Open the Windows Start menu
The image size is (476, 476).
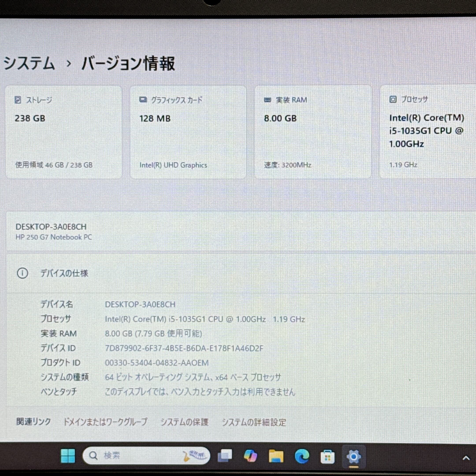click(x=68, y=456)
